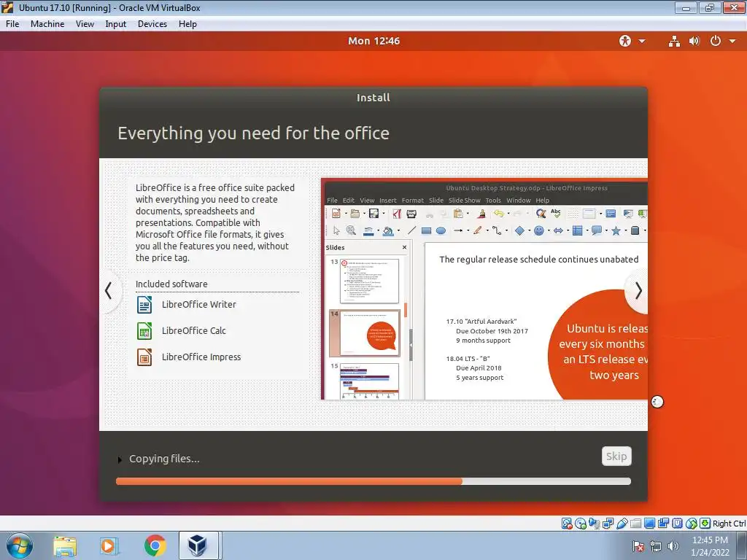Go to the previous installer slide
The image size is (747, 560).
109,290
